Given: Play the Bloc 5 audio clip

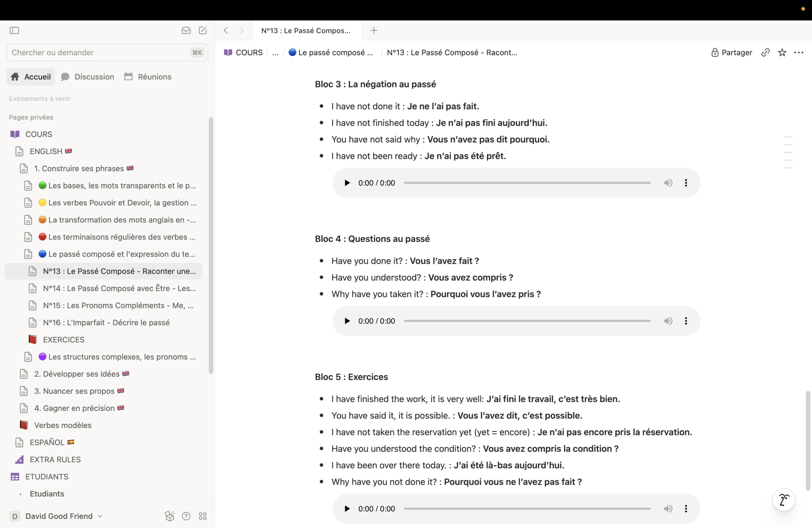Looking at the screenshot, I should 347,509.
